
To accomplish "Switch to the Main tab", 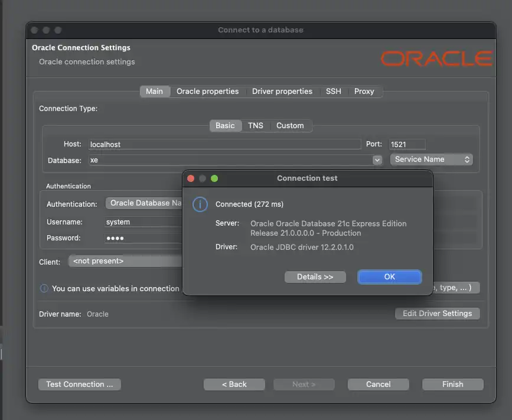I will click(155, 92).
